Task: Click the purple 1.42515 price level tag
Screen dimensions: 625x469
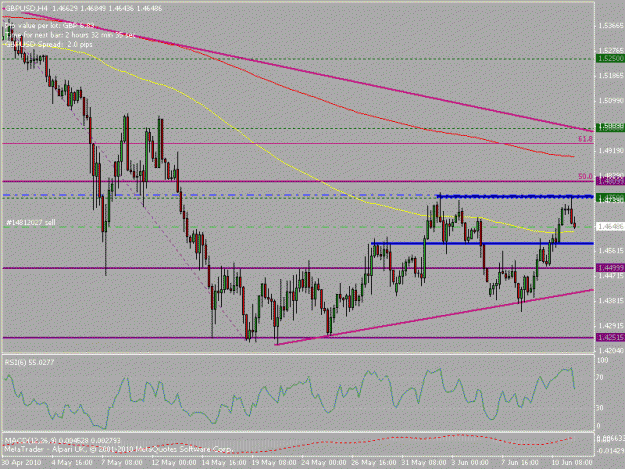Action: tap(610, 338)
